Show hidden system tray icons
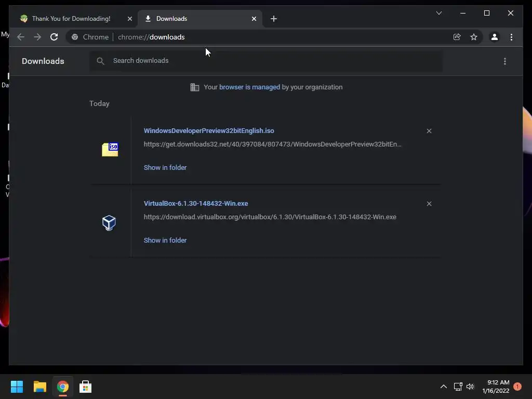Viewport: 532px width, 399px height. pyautogui.click(x=444, y=387)
